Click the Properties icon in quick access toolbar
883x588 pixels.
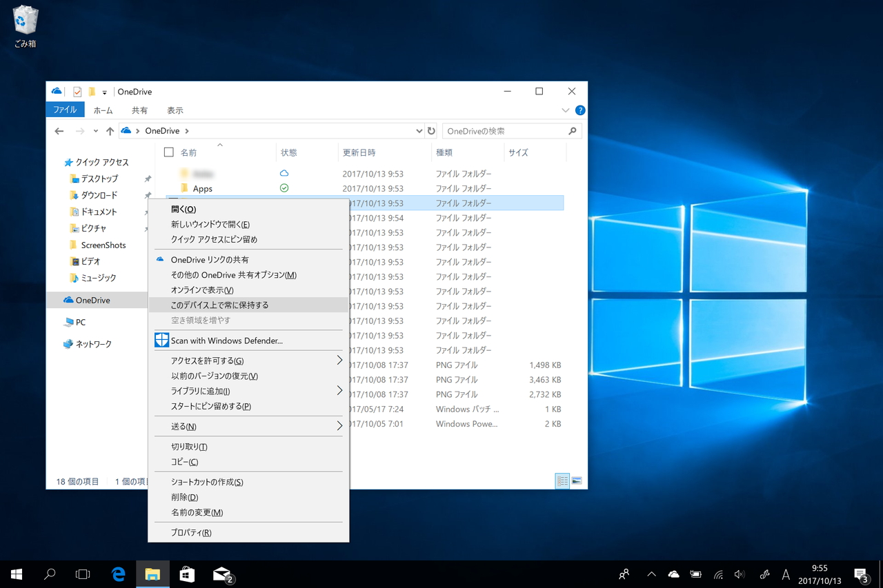pos(78,91)
